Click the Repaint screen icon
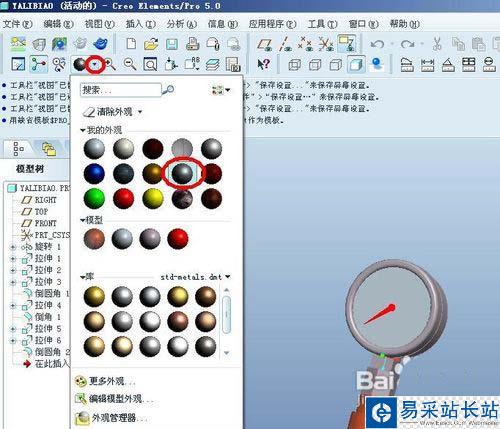This screenshot has width=500, height=429. 18,64
